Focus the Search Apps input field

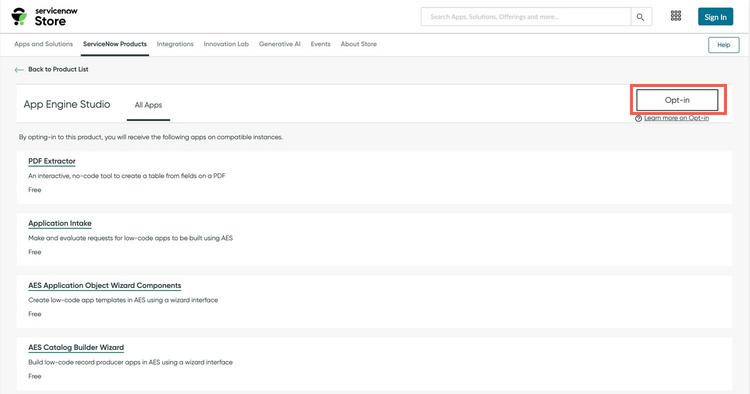click(x=526, y=17)
